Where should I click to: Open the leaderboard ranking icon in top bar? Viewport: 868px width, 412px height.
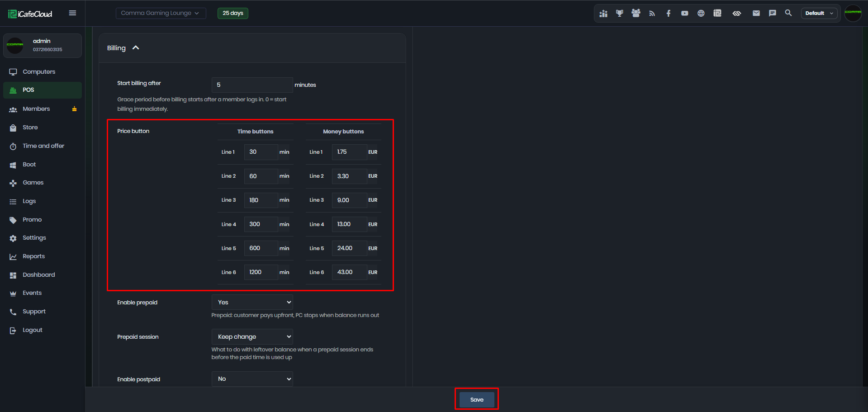pos(603,13)
